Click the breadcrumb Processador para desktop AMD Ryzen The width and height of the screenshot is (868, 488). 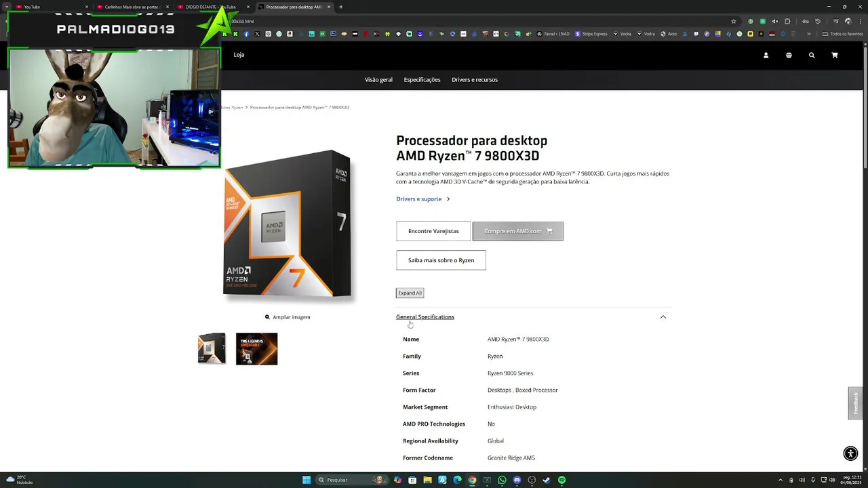299,108
